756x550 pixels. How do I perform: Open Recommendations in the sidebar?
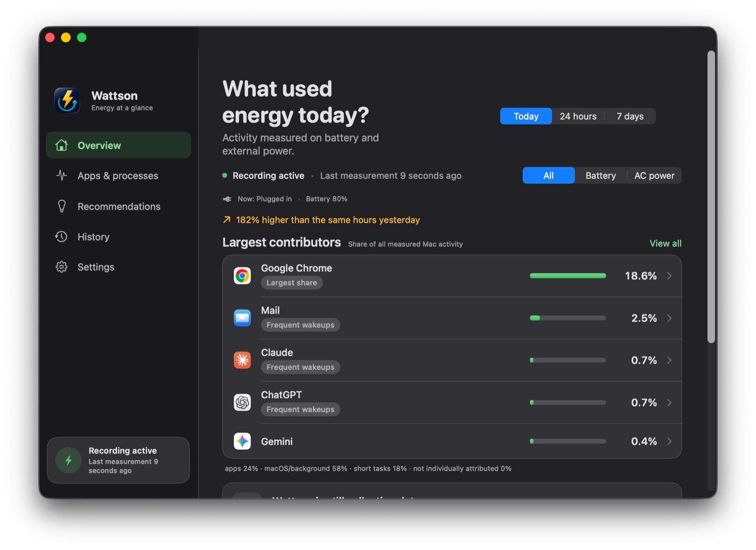pos(119,206)
